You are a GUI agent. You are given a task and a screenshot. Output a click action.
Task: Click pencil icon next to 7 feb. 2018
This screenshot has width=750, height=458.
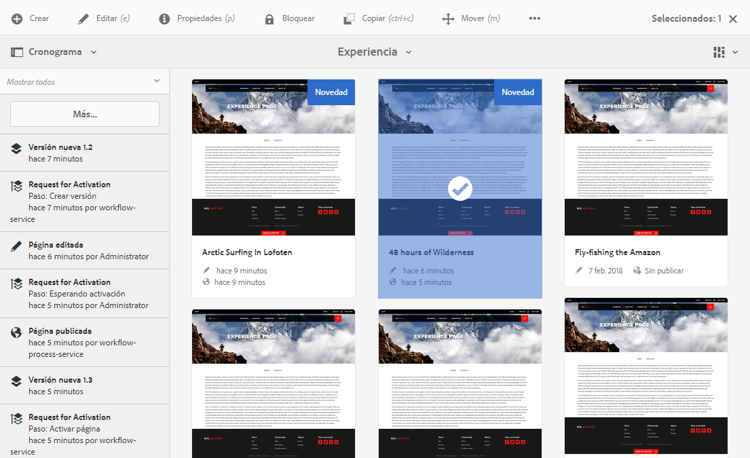point(579,270)
